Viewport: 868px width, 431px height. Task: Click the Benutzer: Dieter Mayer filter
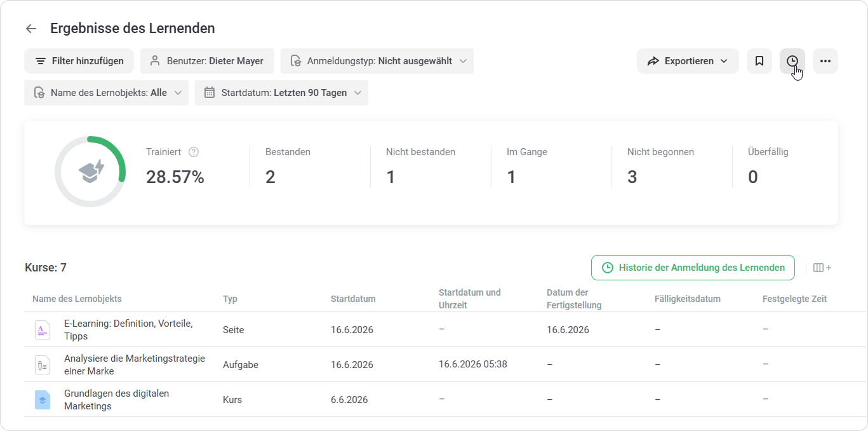pos(207,61)
